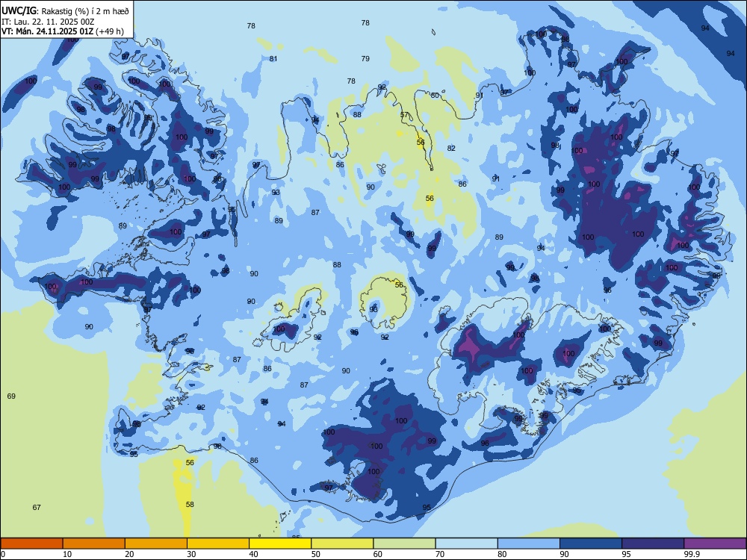Click the legend tick label '70' under color bar
The width and height of the screenshot is (747, 560).
pyautogui.click(x=440, y=554)
